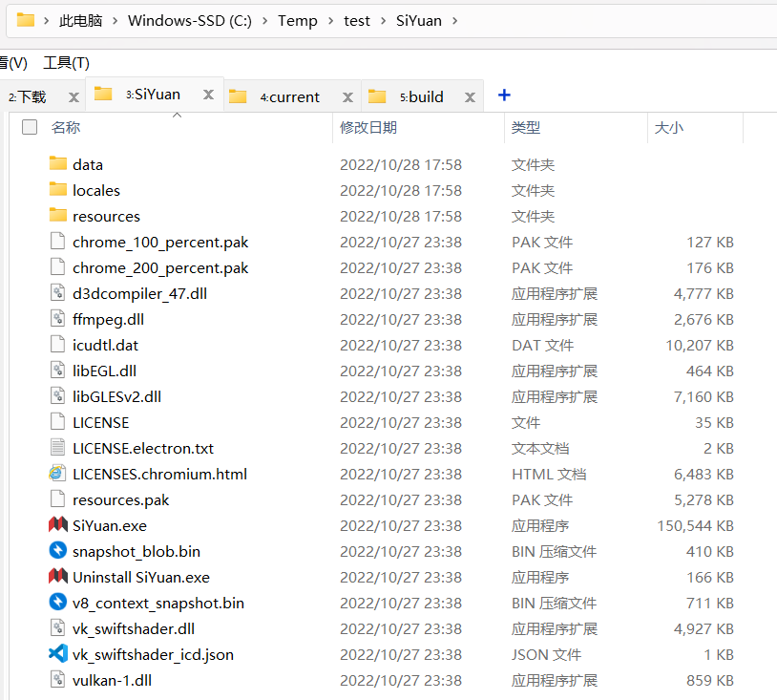Image resolution: width=777 pixels, height=700 pixels.
Task: Navigate to Windows-SSD (C:) breadcrumb
Action: [x=190, y=21]
